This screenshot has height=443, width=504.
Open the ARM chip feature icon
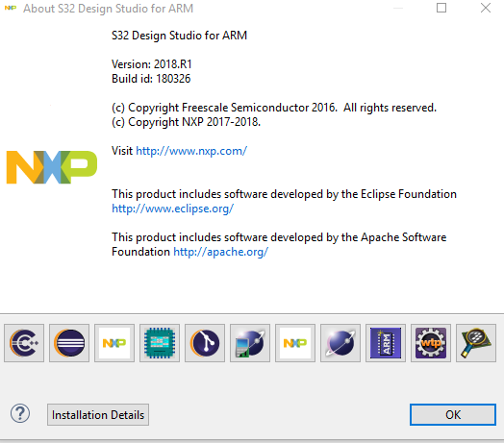[x=386, y=343]
